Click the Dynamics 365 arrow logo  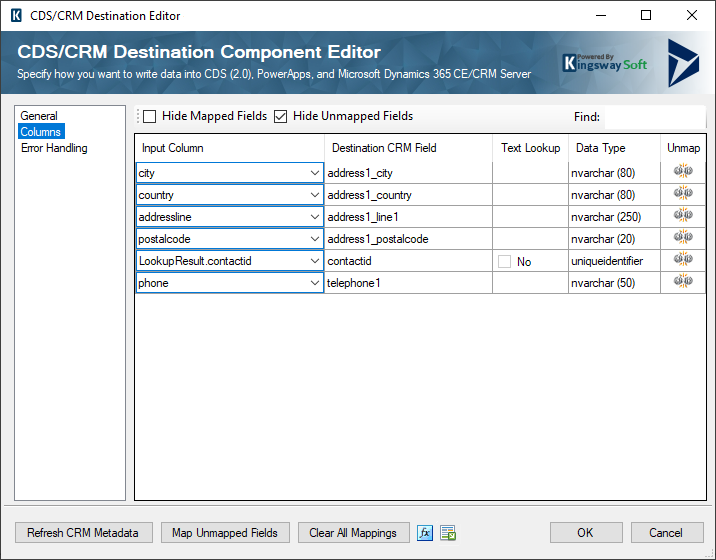point(683,63)
